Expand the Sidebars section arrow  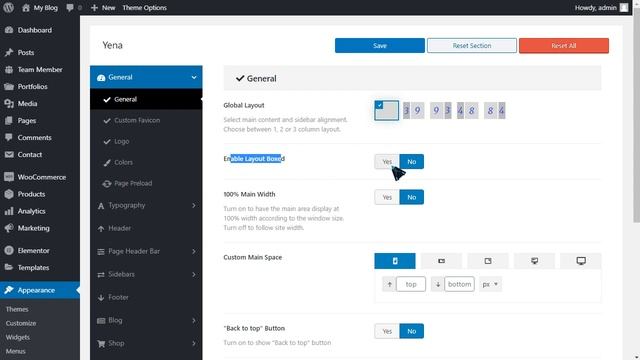(194, 274)
